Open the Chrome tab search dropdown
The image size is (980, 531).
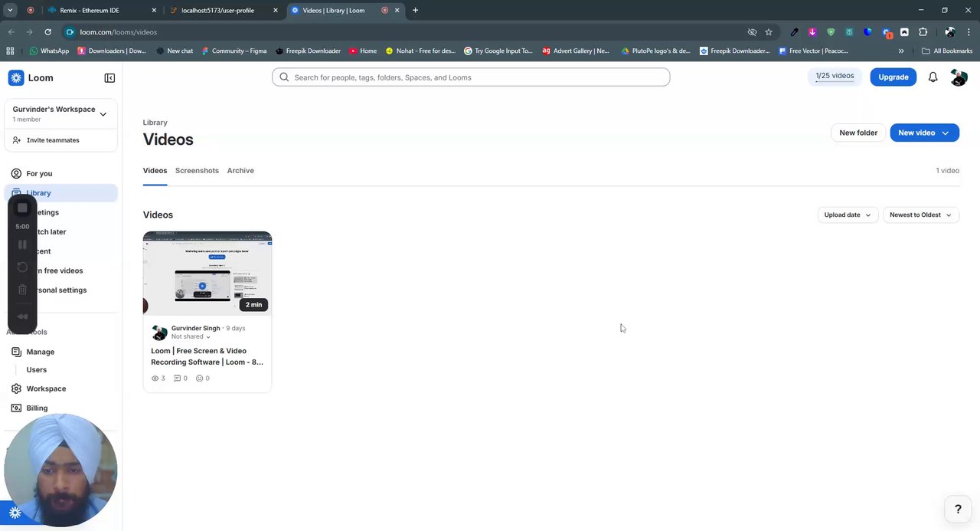[x=11, y=10]
